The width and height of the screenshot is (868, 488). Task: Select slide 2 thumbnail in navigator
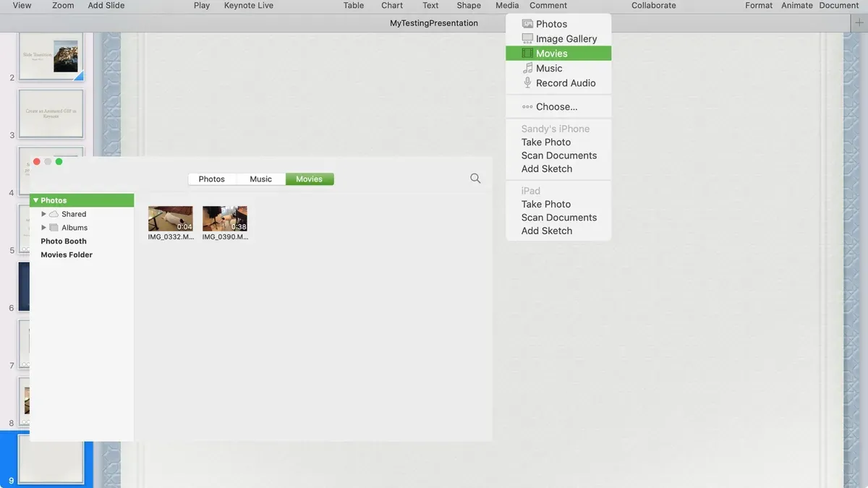(51, 56)
